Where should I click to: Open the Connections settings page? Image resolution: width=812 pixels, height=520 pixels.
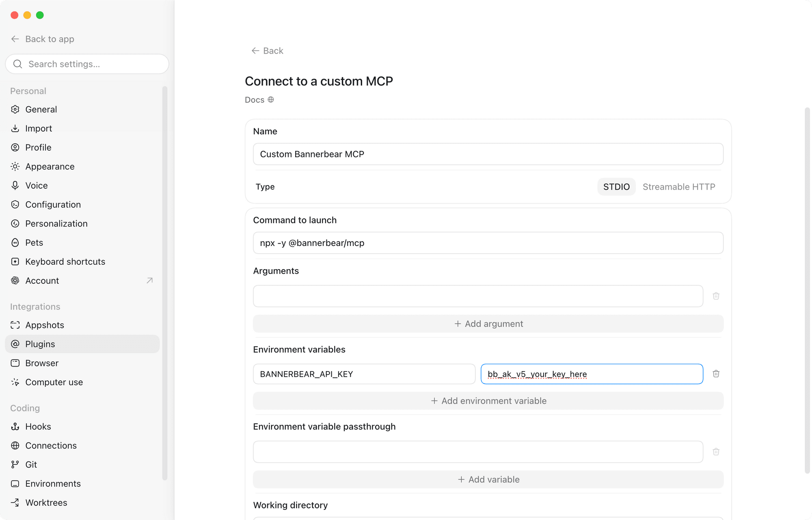(x=82, y=446)
